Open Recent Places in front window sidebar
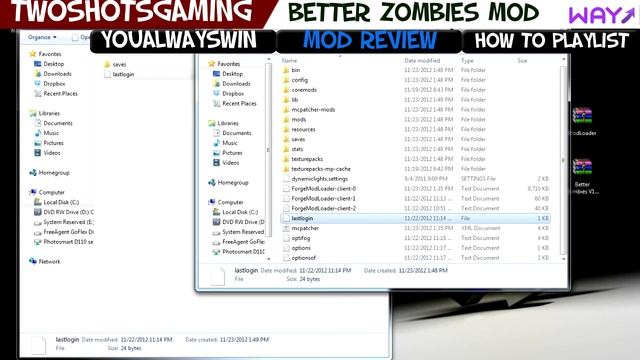Screen dimensions: 640x360 click(239, 104)
